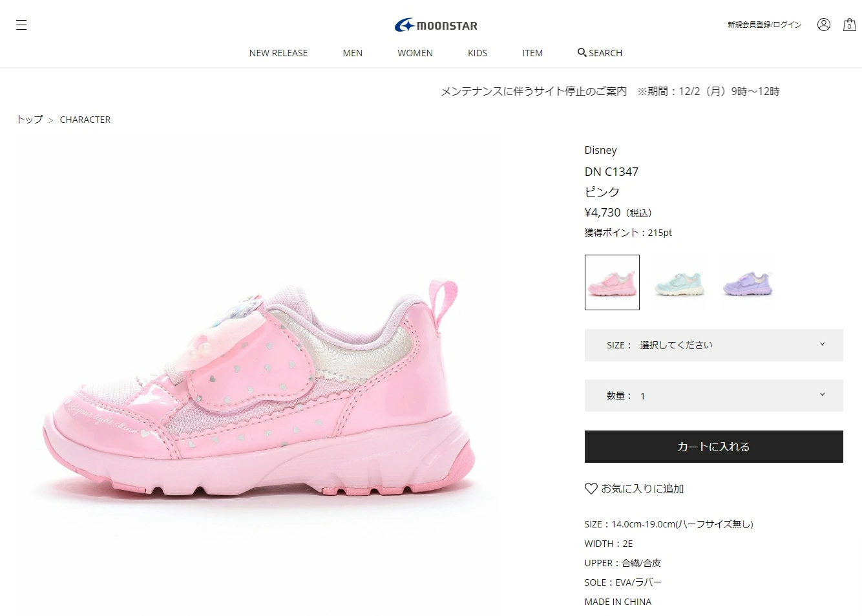Open the KIDS menu item
862x616 pixels.
478,53
